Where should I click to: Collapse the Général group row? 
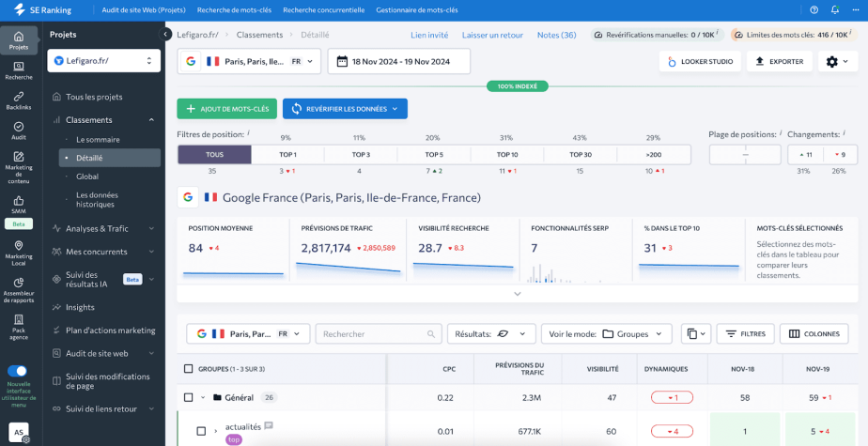pos(203,397)
